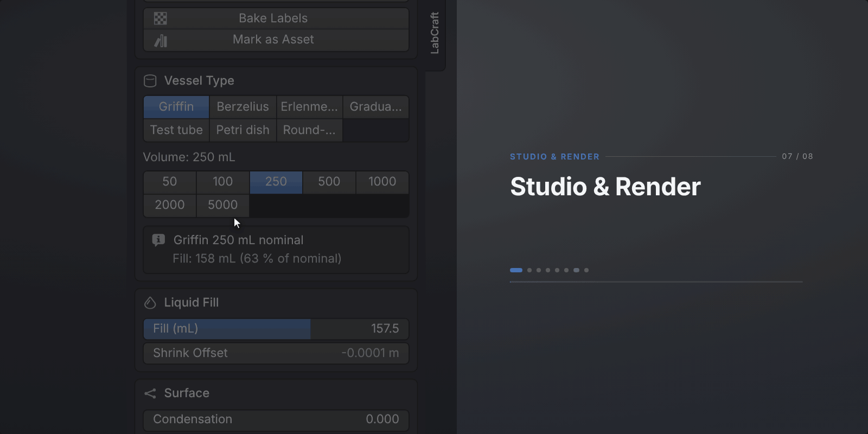Select the Round-bottom vessel type

tap(309, 130)
